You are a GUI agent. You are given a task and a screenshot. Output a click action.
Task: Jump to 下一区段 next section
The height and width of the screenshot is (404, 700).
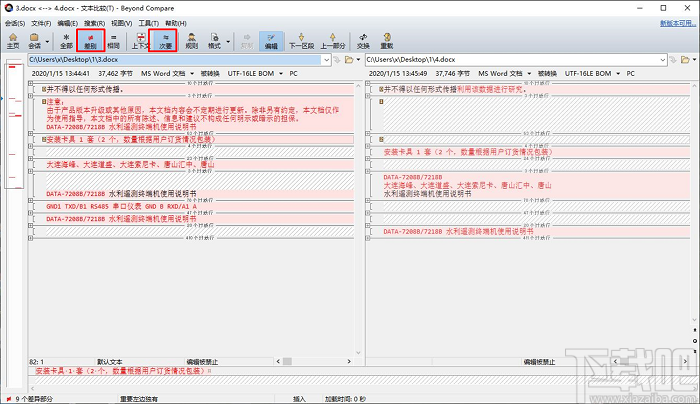tap(301, 41)
